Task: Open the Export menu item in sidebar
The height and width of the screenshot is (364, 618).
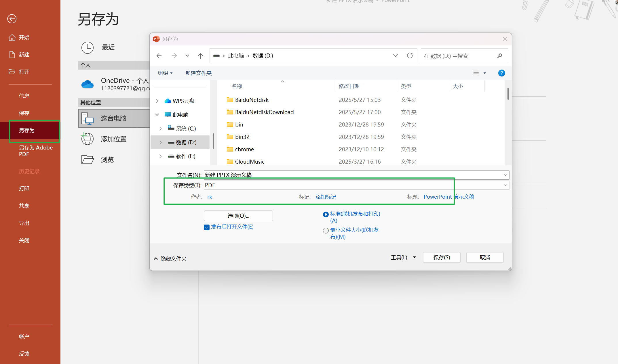Action: coord(24,223)
